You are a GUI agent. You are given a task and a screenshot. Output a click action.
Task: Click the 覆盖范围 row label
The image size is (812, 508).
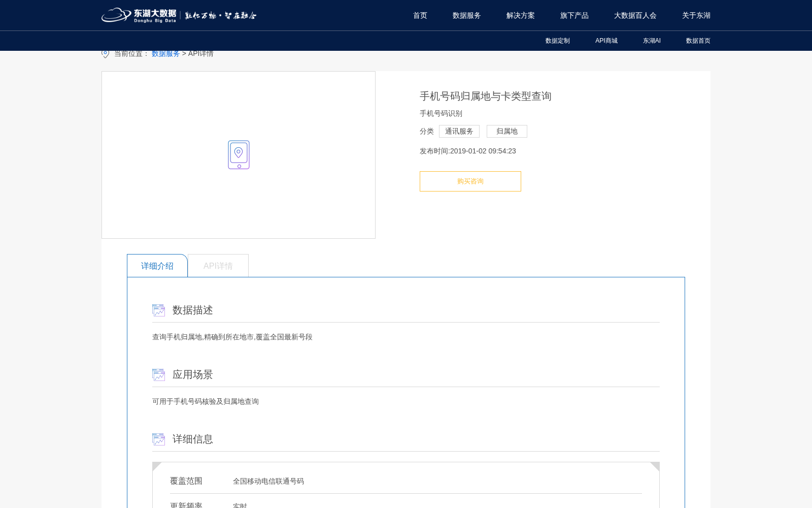186,481
